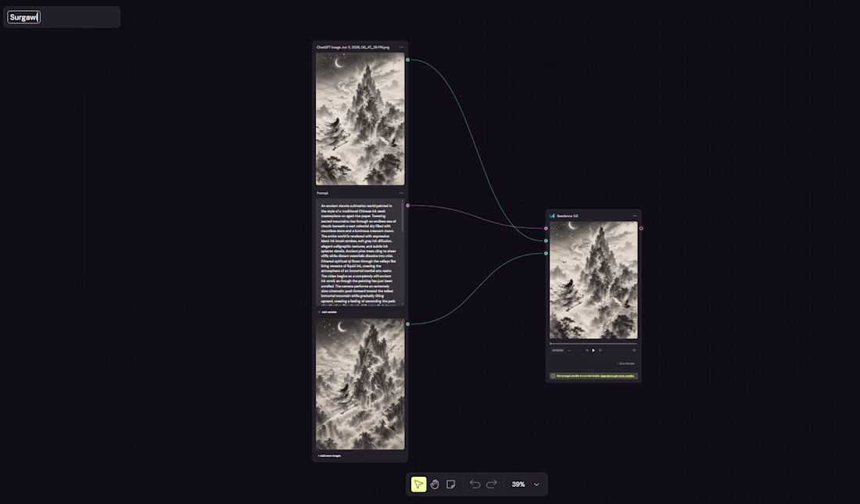Click the Seedance model logo icon

tap(552, 216)
